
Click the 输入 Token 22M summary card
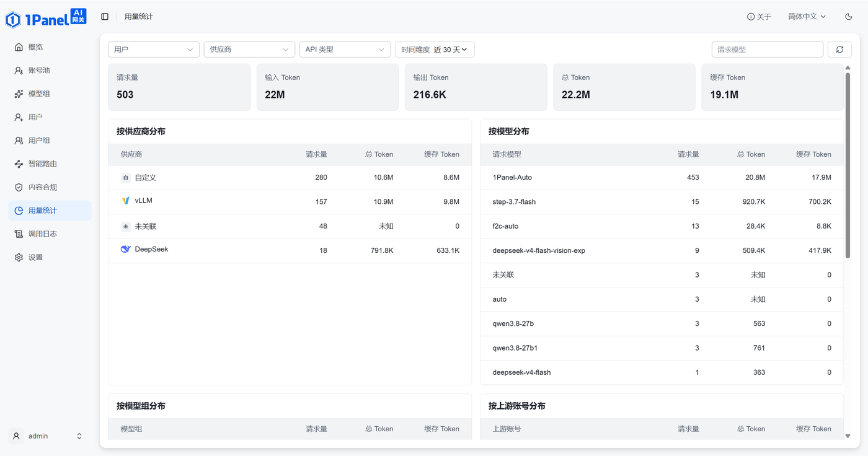[x=327, y=87]
